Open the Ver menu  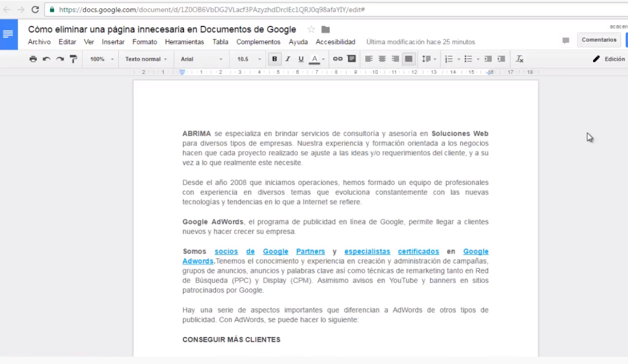pyautogui.click(x=89, y=42)
